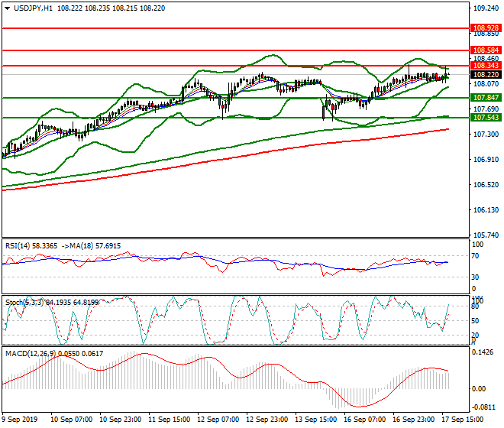504x428 pixels.
Task: Click the 10 Sep 23:00 time axis label
Action: (x=120, y=420)
